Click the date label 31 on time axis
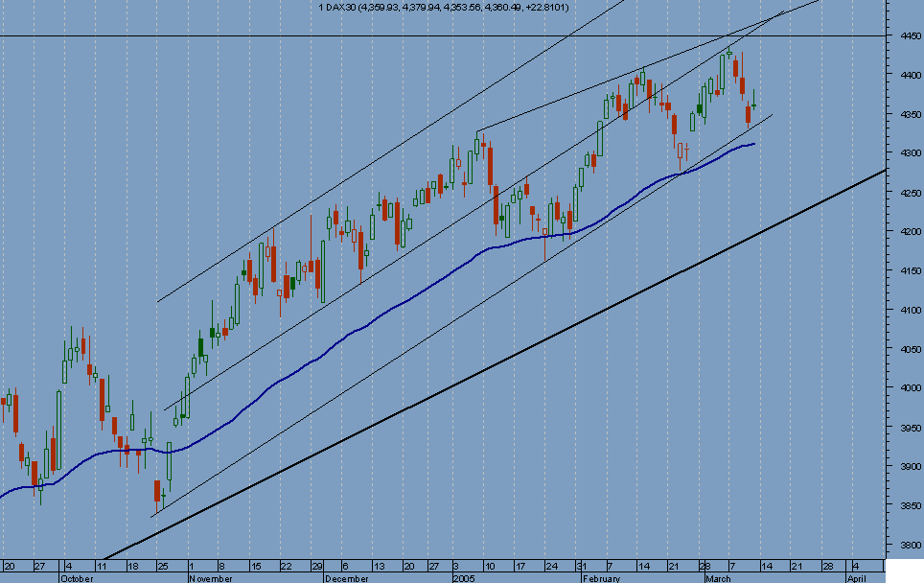Viewport: 924px width, 583px height. pos(582,567)
